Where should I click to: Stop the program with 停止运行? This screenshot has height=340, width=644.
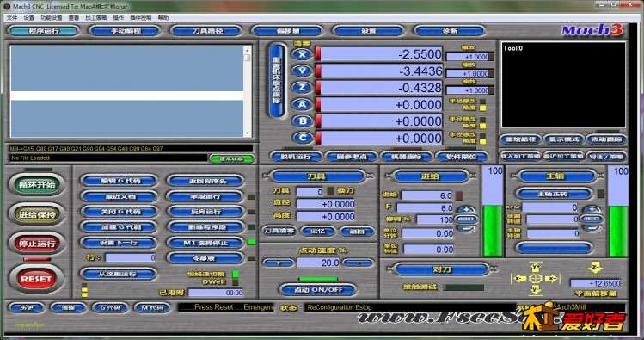click(37, 243)
